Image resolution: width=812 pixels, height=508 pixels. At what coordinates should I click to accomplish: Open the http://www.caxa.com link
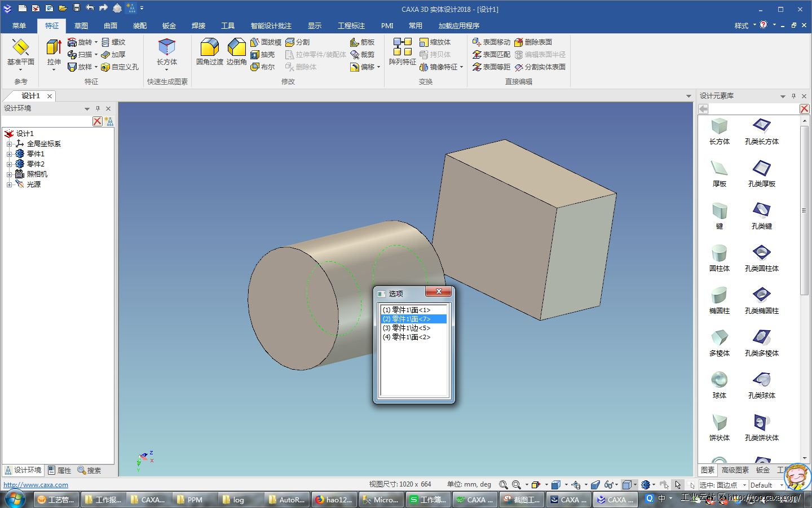(36, 485)
